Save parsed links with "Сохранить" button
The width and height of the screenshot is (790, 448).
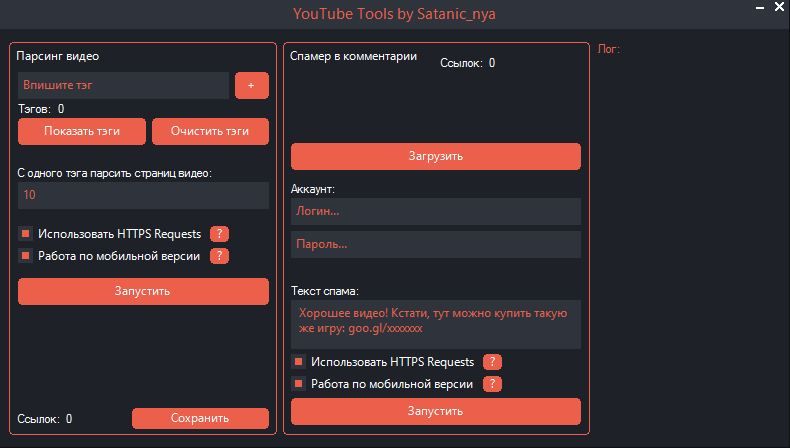click(x=200, y=418)
